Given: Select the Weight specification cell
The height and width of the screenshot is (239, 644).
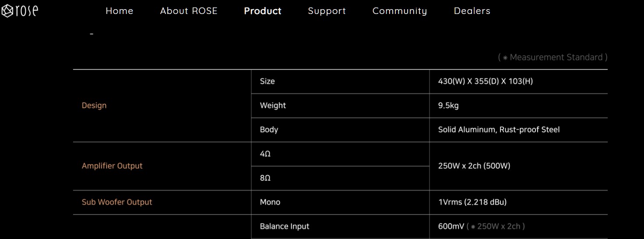Looking at the screenshot, I should point(340,106).
